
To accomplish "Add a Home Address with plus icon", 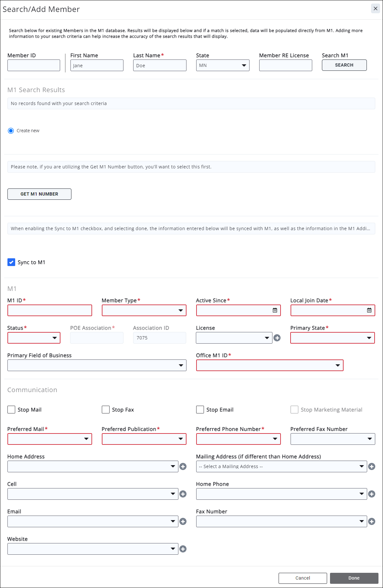I will pyautogui.click(x=183, y=466).
